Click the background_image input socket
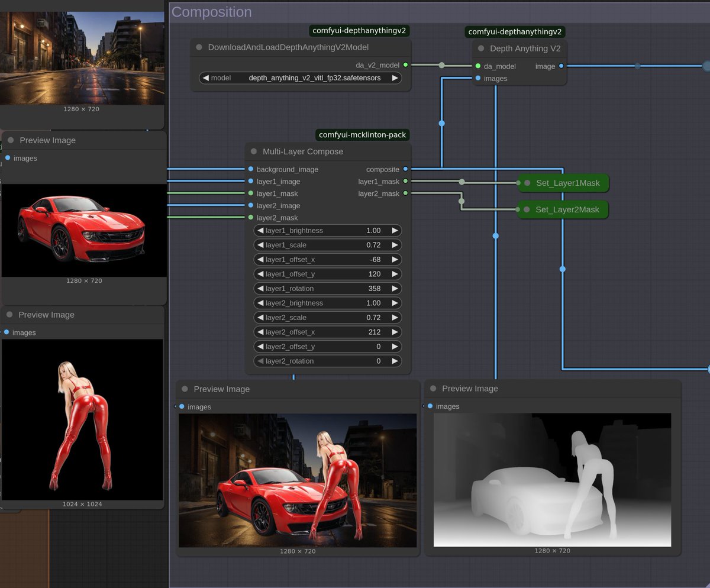This screenshot has height=588, width=710. tap(251, 169)
